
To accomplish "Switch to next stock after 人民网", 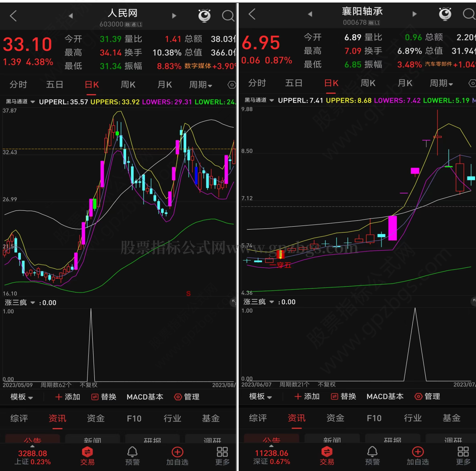I will 174,16.
